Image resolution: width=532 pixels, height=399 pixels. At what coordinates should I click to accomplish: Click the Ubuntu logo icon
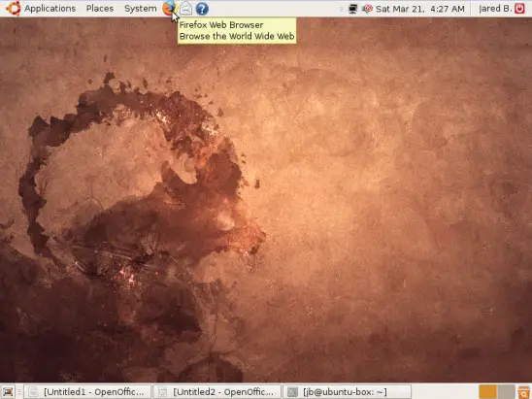(x=14, y=8)
